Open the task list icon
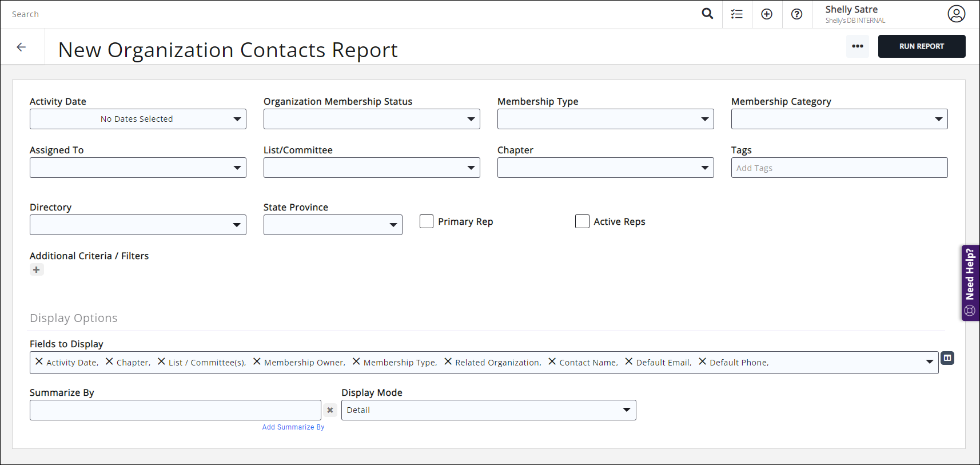This screenshot has height=465, width=980. 737,14
